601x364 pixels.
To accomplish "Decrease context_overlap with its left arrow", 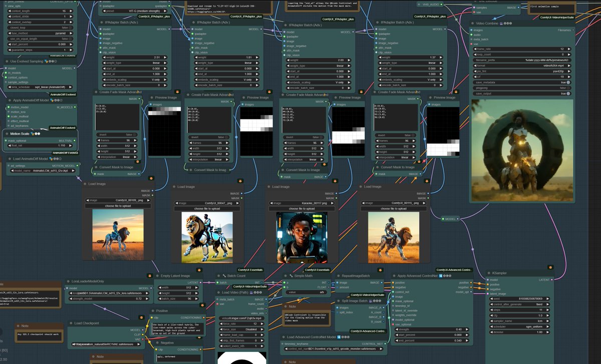I will point(9,22).
